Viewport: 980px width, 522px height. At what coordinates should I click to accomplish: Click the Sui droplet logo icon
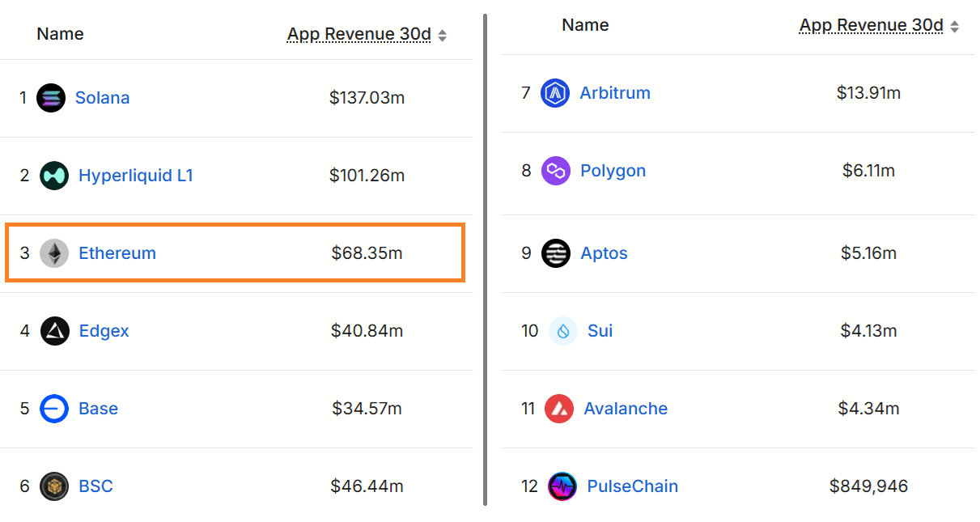click(562, 331)
